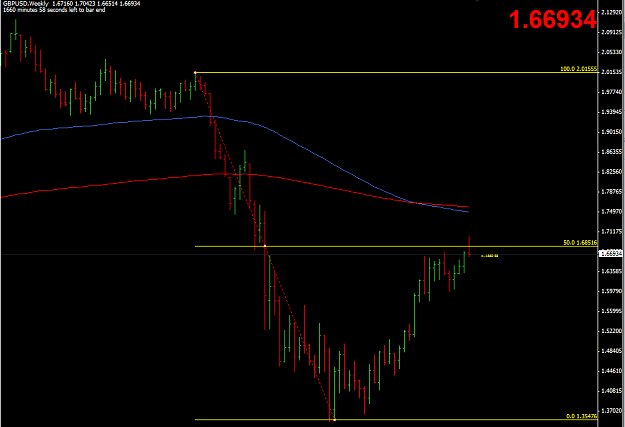Click the 1.63585 price axis label

coord(611,272)
